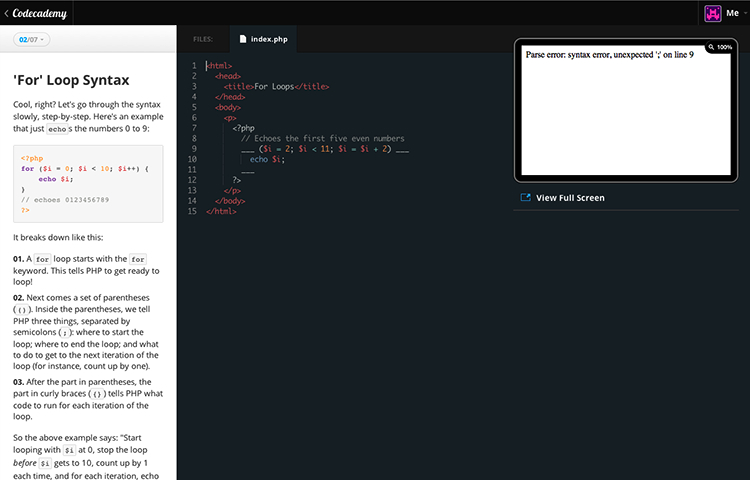750x480 pixels.
Task: Click the magnifier 100% zoom icon
Action: pyautogui.click(x=711, y=47)
